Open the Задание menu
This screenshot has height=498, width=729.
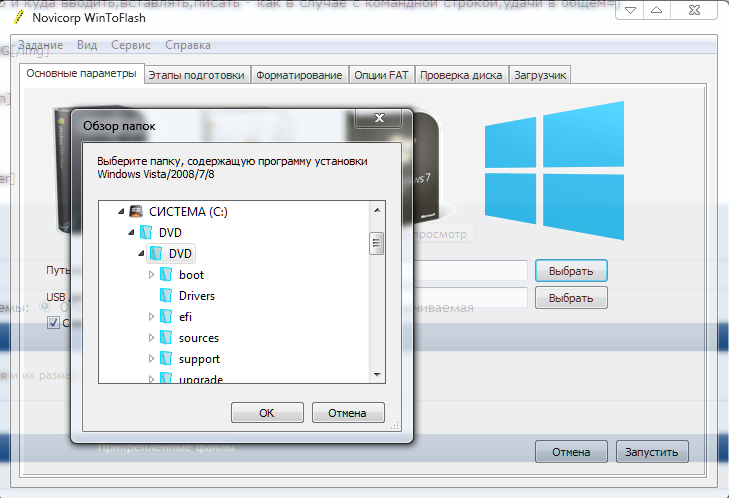[x=40, y=45]
